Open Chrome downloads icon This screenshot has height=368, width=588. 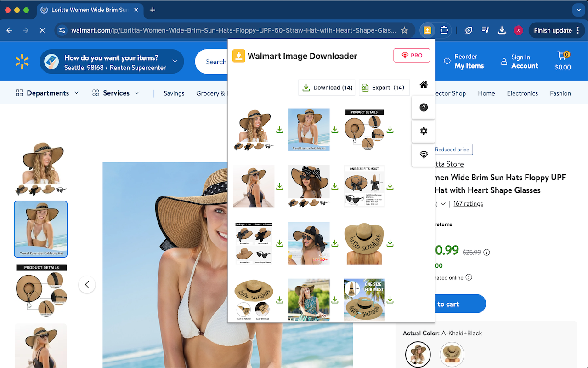click(502, 30)
